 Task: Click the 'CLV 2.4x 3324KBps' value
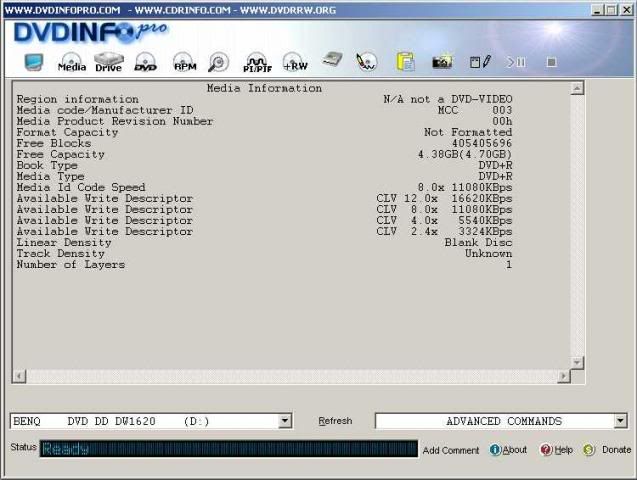point(444,231)
